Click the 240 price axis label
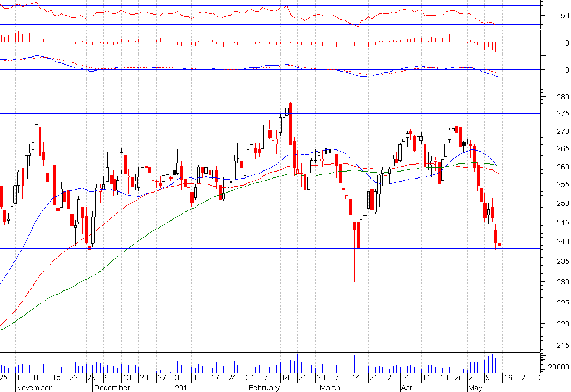Screen dimensions: 571x392 point(562,241)
